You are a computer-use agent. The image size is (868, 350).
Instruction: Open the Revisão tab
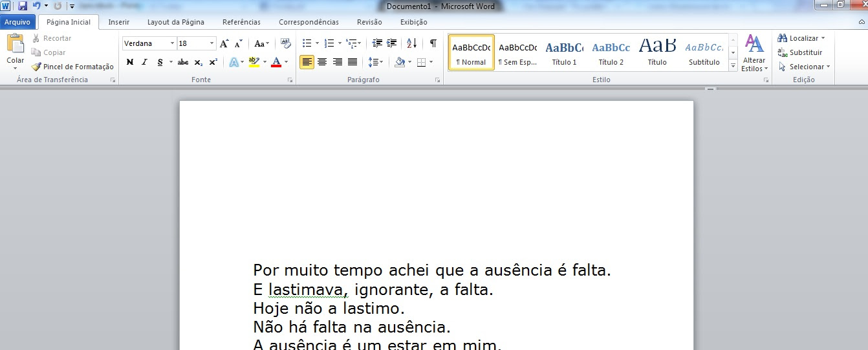point(369,22)
